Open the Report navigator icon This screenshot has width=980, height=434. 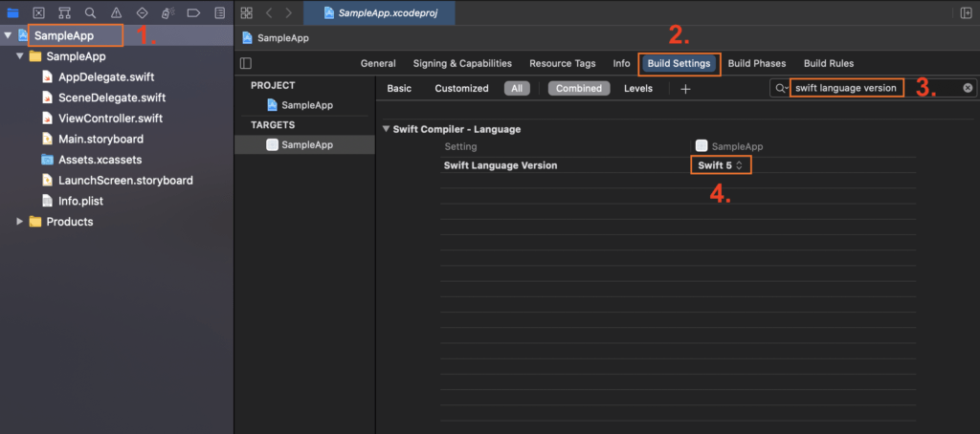[x=219, y=12]
